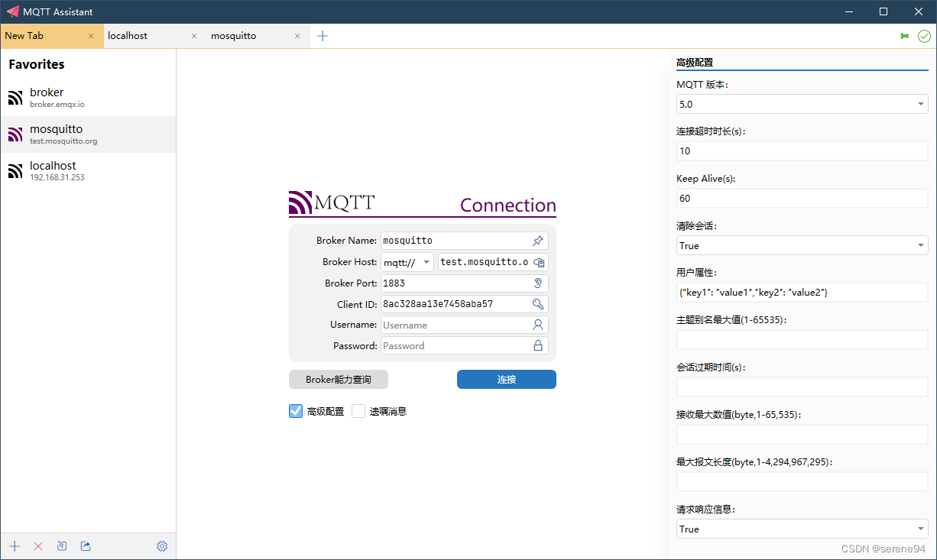Click the MQTT Assistant paper-plane app icon
Screen dimensions: 937x560
[x=12, y=11]
